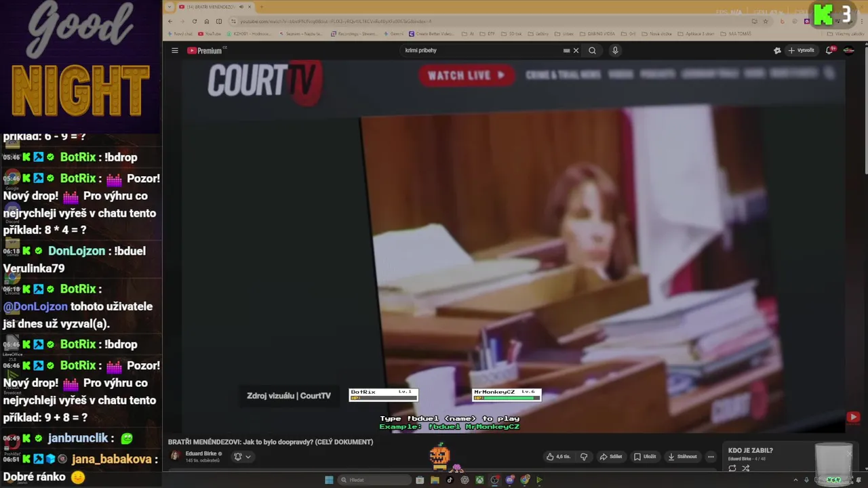Show hidden system tray icons
Viewport: 868px width, 488px height.
[796, 480]
